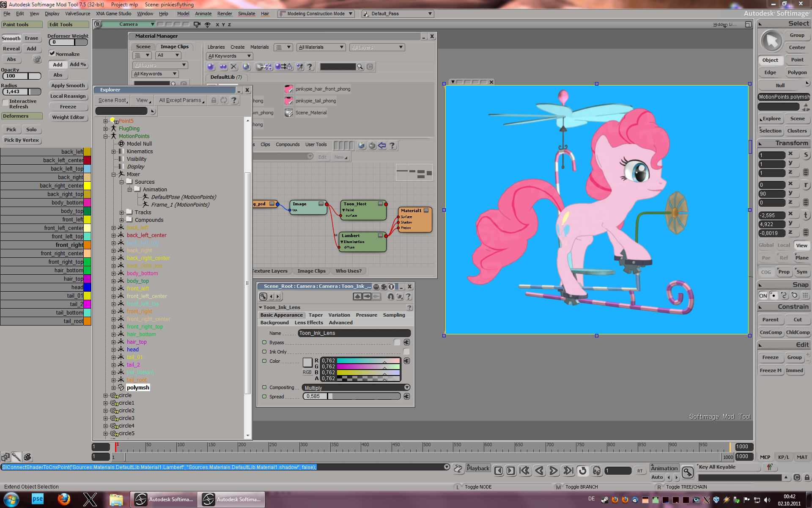Toggle the Interactive Refresh checkbox

coord(5,102)
